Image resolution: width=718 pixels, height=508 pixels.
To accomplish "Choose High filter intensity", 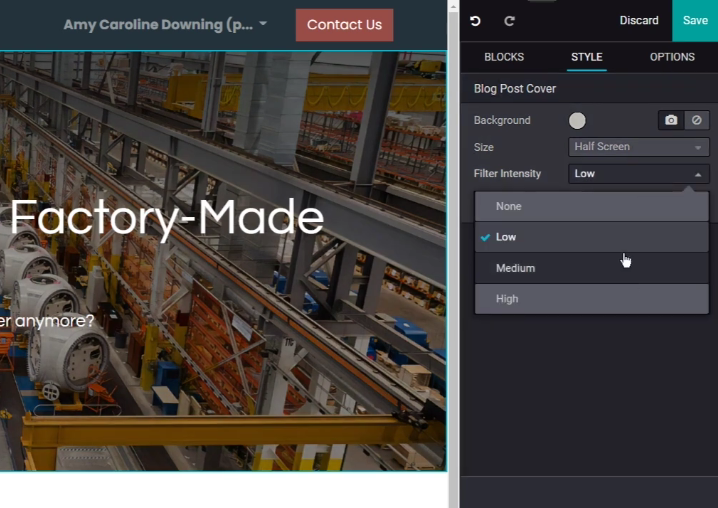I will pos(592,299).
